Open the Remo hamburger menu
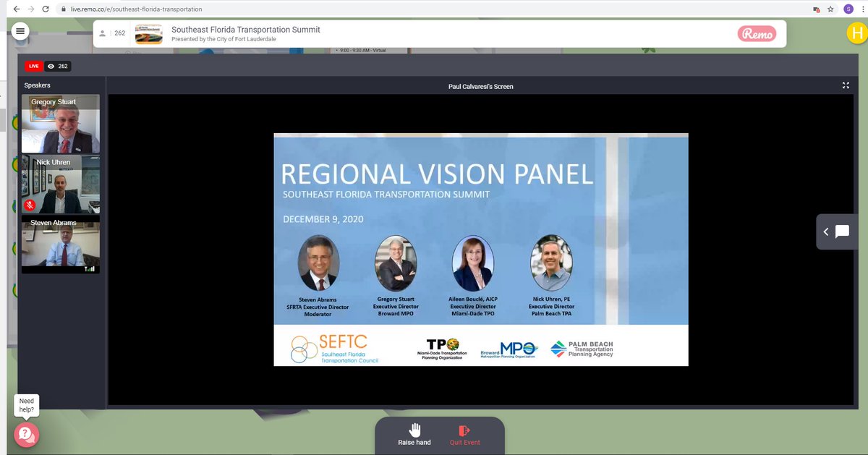 tap(20, 31)
